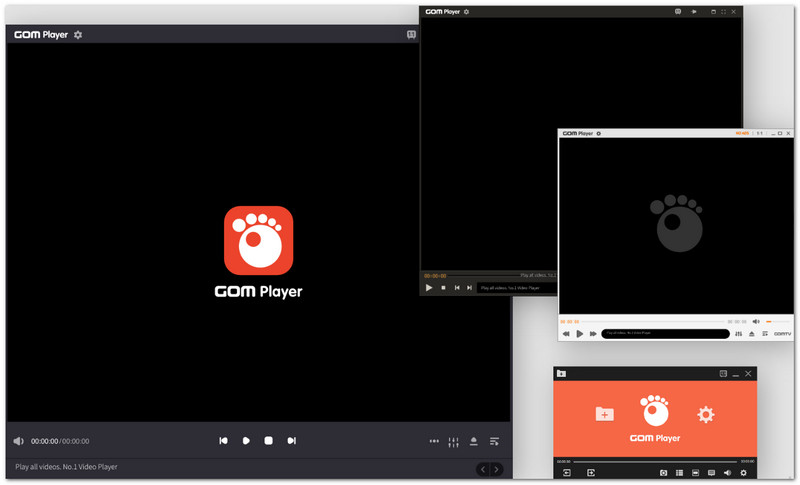
Task: Click the eject/open file icon in large player
Action: point(473,441)
